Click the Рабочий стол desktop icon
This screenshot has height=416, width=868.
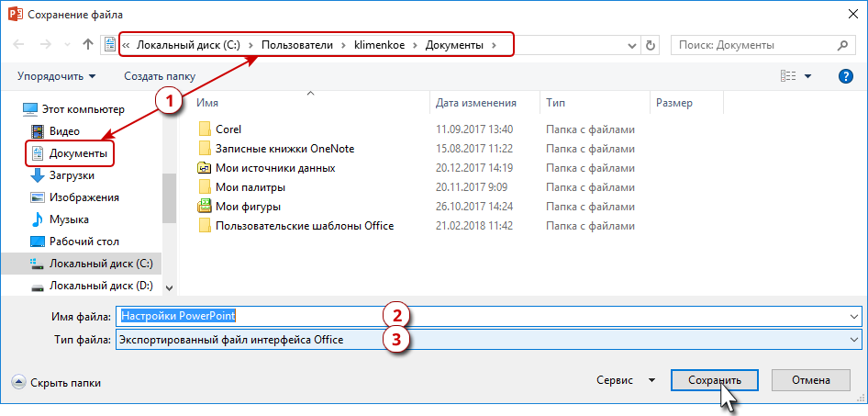(x=37, y=242)
